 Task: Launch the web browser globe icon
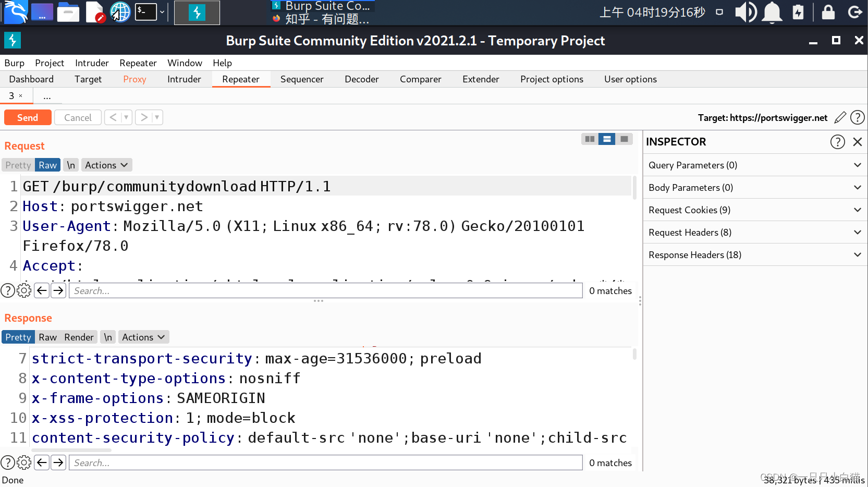coord(120,12)
